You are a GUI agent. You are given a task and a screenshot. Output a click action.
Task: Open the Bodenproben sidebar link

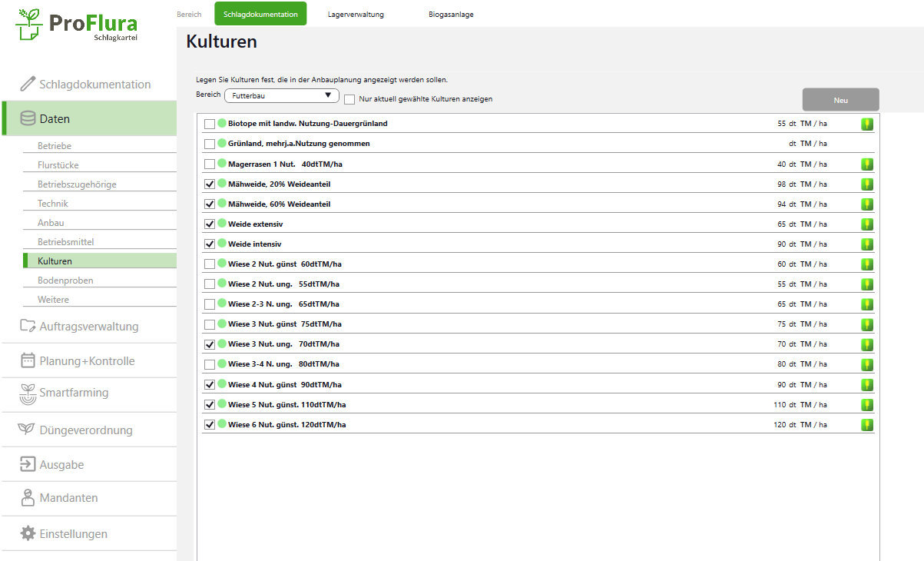click(65, 280)
